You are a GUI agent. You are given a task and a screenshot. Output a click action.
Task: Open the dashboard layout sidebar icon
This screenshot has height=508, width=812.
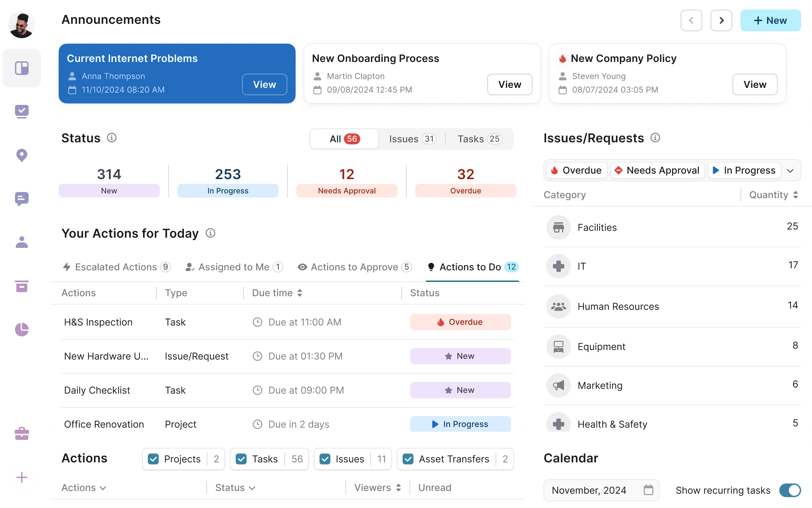pyautogui.click(x=22, y=68)
